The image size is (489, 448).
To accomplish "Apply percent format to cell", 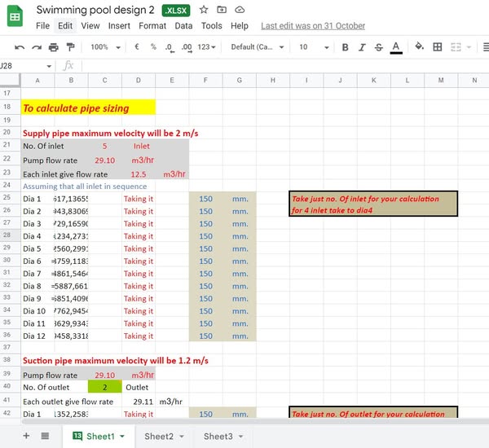I will (152, 47).
